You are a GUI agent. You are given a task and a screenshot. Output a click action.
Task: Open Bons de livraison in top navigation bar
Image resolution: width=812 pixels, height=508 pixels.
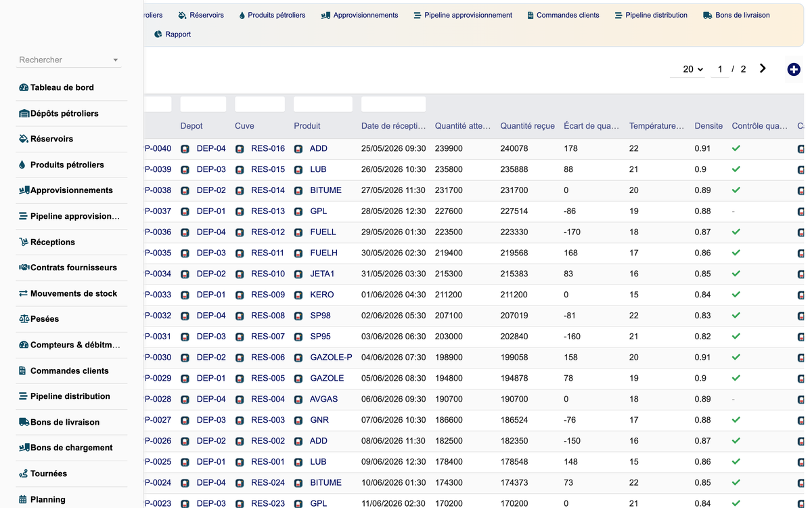[736, 15]
